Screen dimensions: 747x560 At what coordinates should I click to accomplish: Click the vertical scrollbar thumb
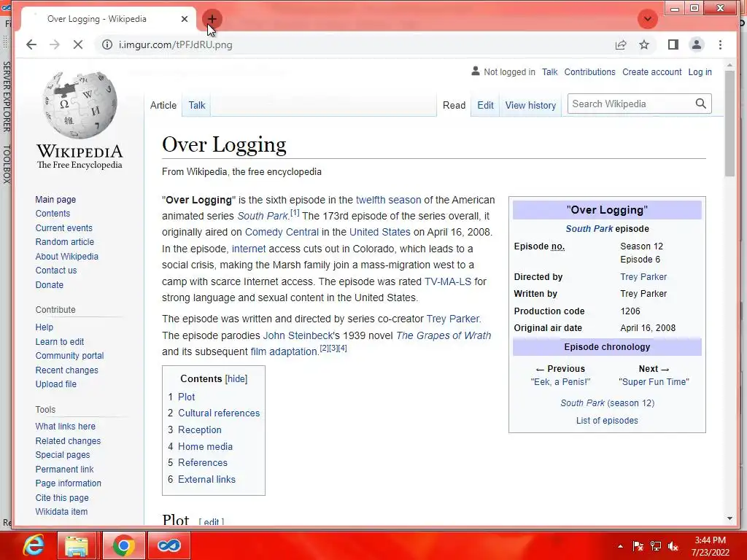(x=729, y=123)
